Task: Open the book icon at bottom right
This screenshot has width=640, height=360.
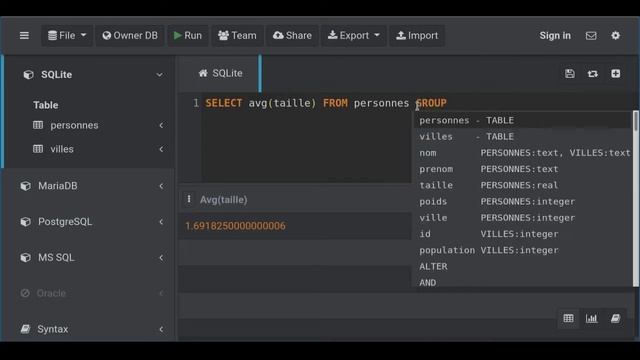Action: tap(616, 318)
